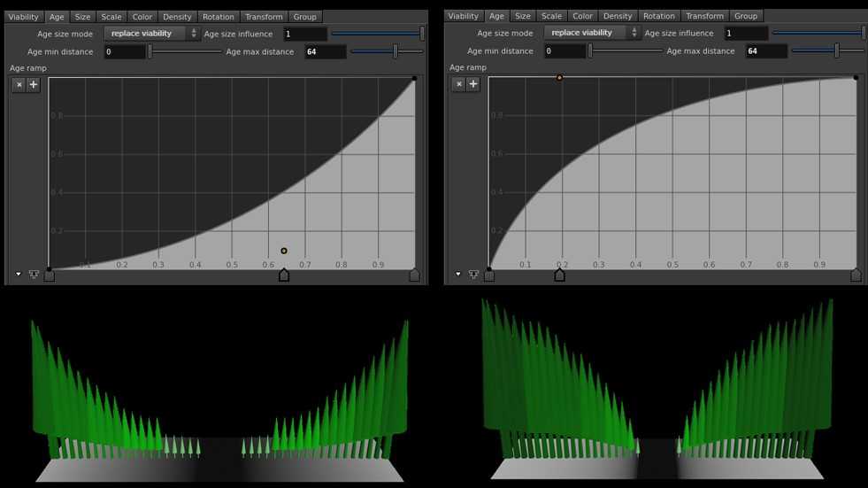868x488 pixels.
Task: Click Age min distance slider in left panel
Action: (185, 51)
